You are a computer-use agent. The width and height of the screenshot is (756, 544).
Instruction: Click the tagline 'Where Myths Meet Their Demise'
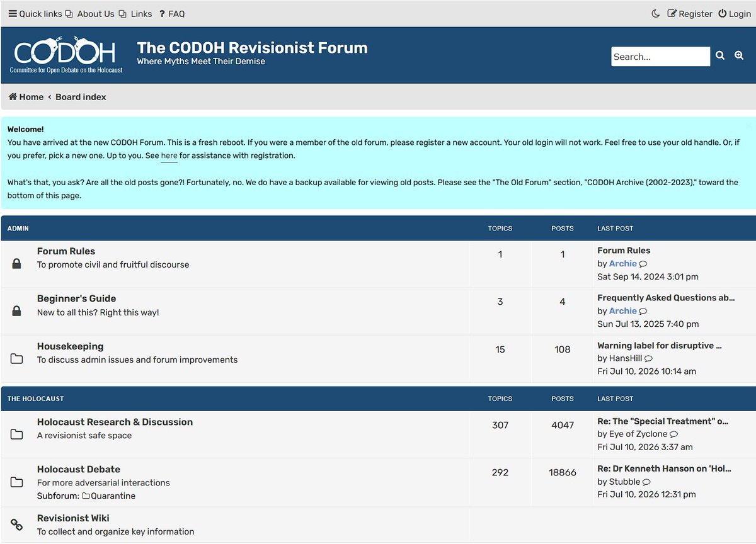201,61
